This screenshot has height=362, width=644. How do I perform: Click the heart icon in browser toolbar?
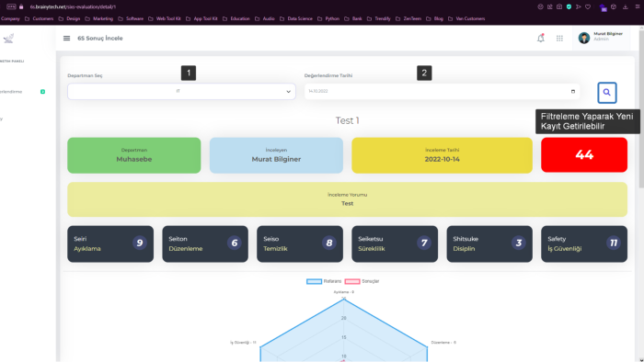coord(588,6)
